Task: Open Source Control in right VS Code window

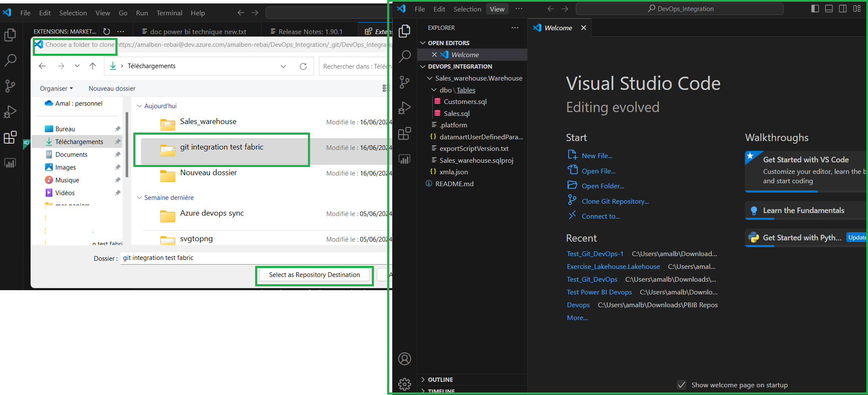Action: [x=405, y=82]
